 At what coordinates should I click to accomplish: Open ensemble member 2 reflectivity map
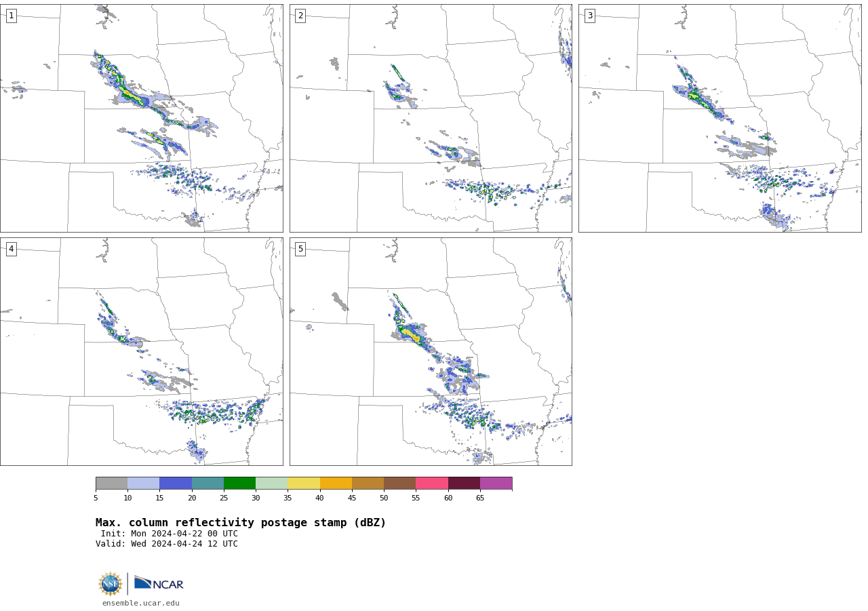click(x=431, y=118)
